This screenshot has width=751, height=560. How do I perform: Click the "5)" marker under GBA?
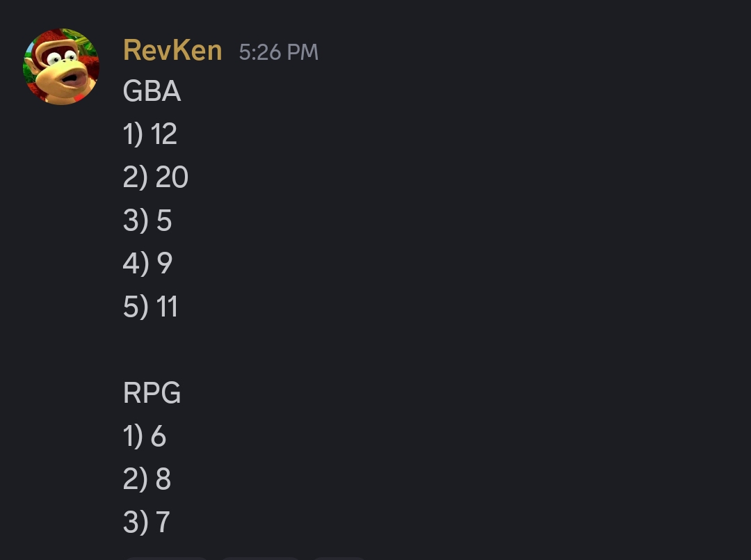(135, 307)
